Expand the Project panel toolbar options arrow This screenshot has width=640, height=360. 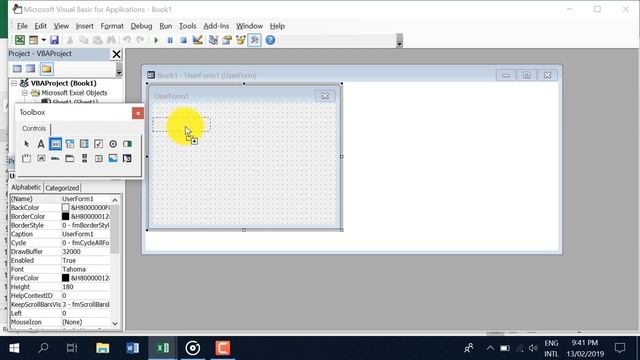[119, 69]
